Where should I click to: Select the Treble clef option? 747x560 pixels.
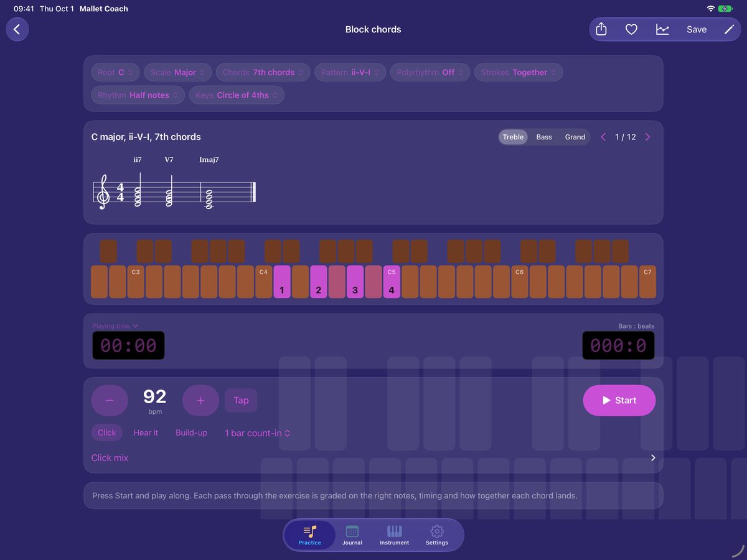[x=513, y=137]
